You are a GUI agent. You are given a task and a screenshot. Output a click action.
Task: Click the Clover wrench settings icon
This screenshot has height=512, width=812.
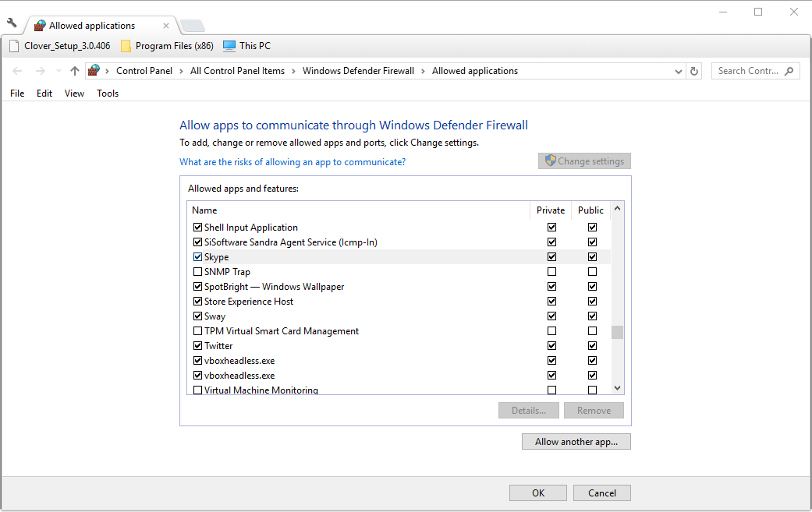pos(12,23)
